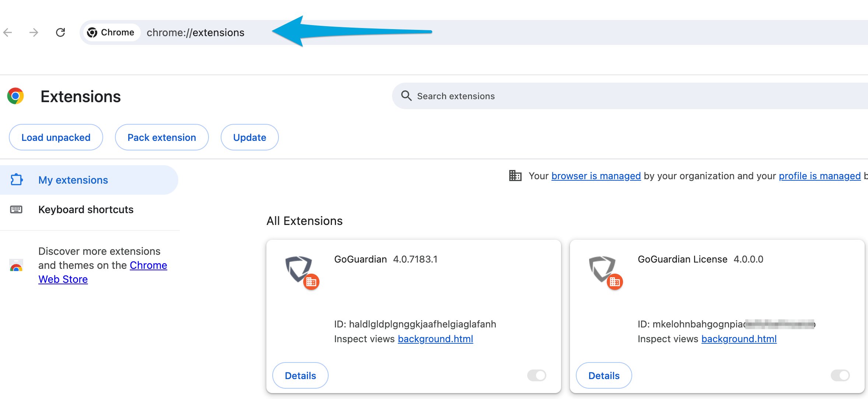868x399 pixels.
Task: Open Details for GoGuardian License
Action: (604, 375)
